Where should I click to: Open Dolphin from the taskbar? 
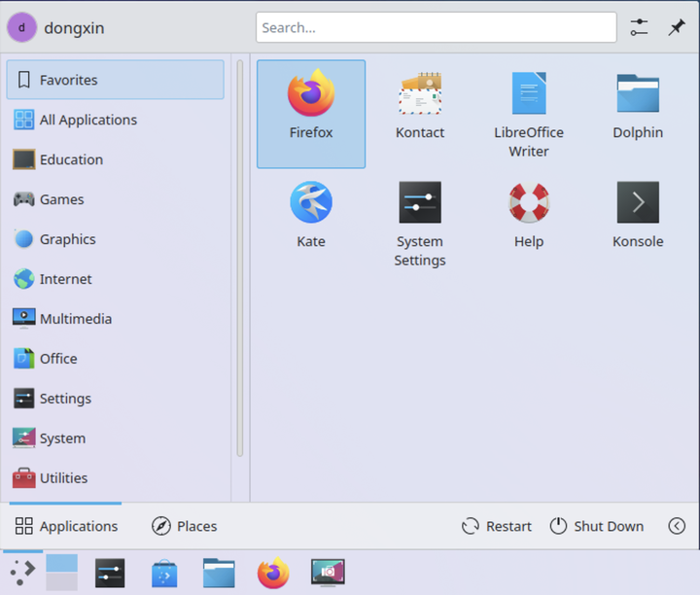point(219,573)
